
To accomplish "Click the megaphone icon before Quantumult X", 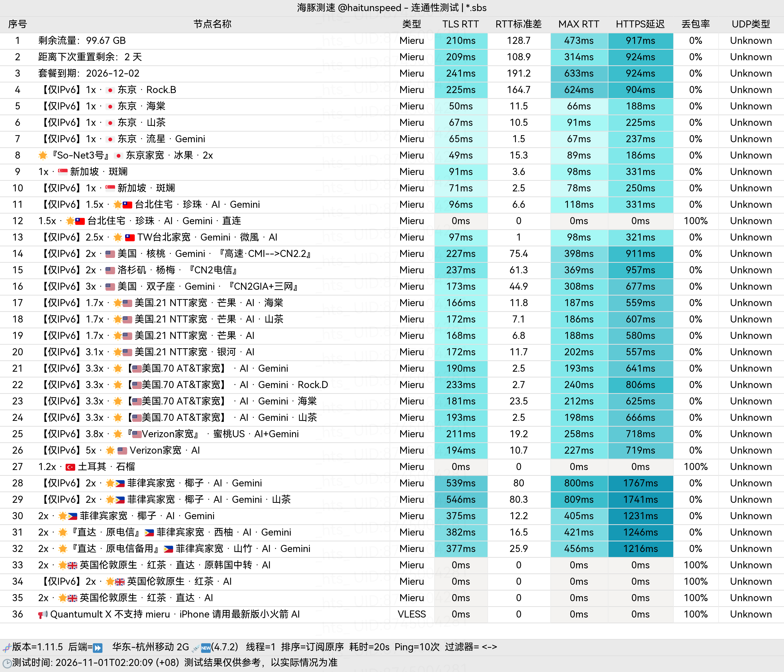I will pyautogui.click(x=43, y=615).
